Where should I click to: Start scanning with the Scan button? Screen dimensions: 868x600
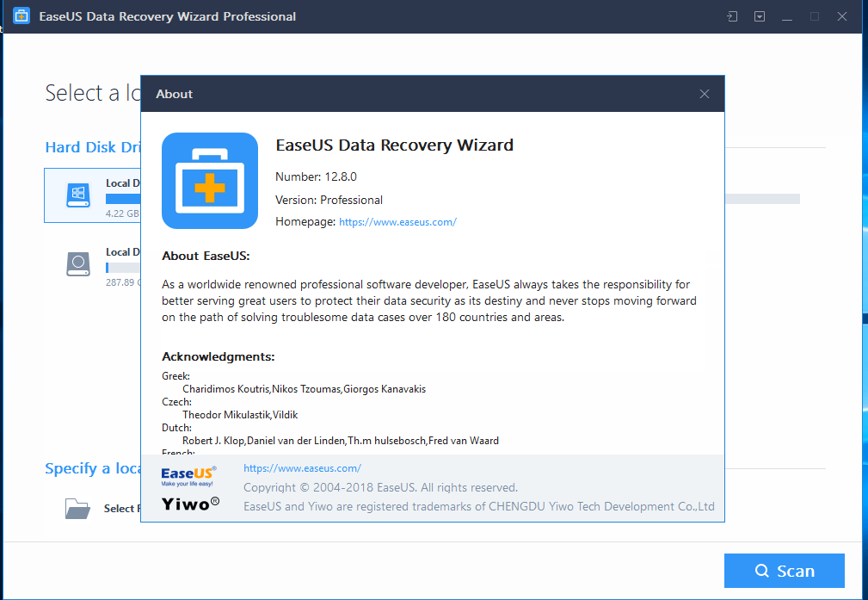click(x=784, y=571)
